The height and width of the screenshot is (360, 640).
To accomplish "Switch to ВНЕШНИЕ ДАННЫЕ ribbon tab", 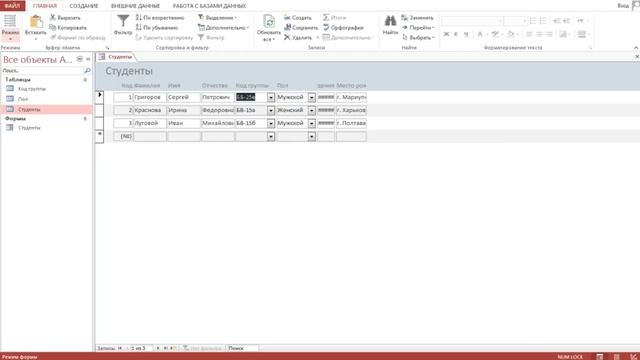I will 136,6.
